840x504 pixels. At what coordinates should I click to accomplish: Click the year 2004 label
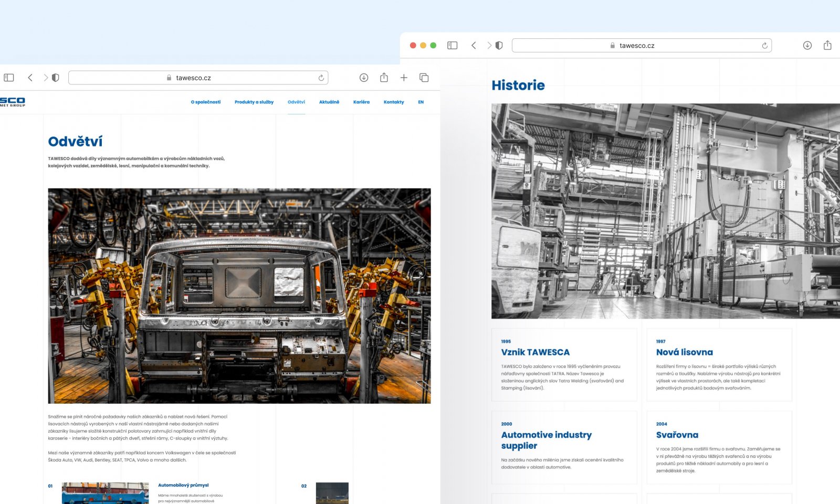[661, 424]
